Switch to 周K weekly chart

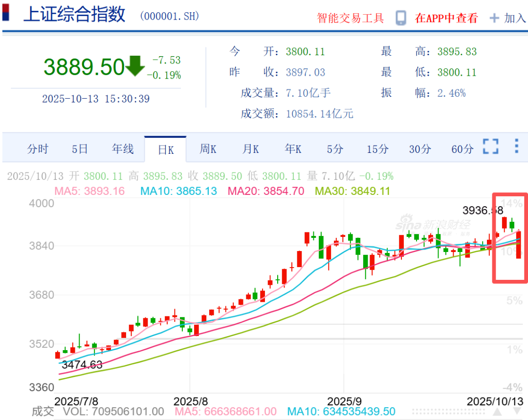208,149
